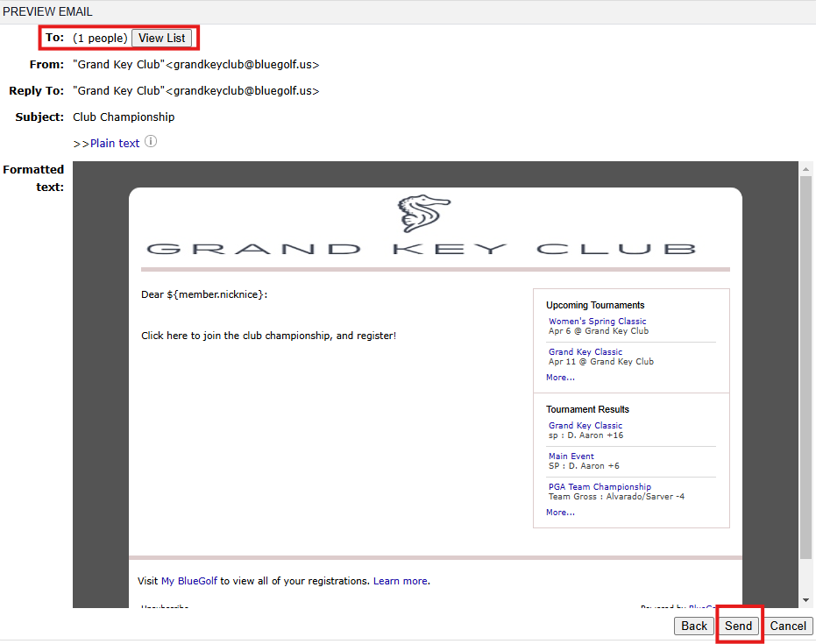Click the recipient count (1 people)
Screen dimensions: 816x644
tap(100, 38)
